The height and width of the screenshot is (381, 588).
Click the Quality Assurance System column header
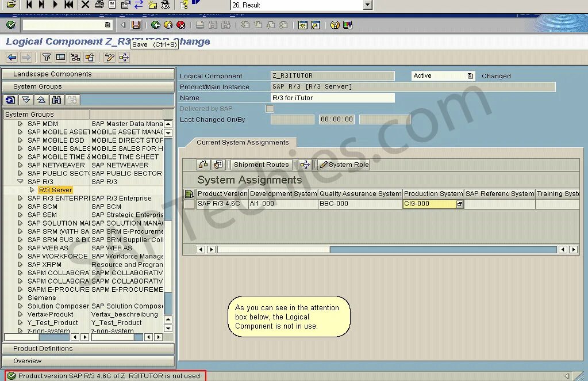tap(360, 194)
